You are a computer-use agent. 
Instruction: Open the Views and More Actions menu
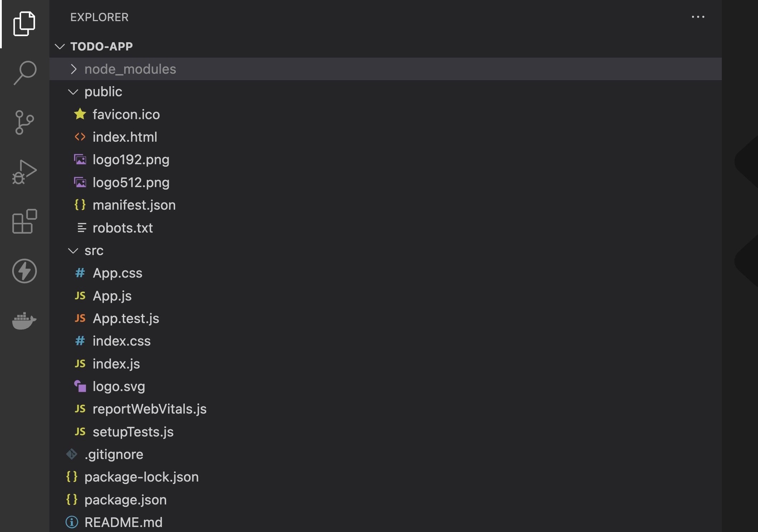click(698, 17)
